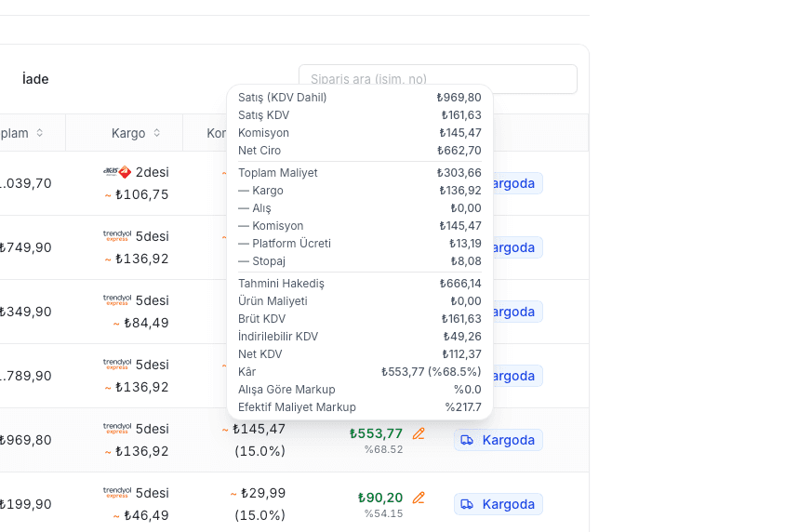
Task: Click truck icon in ₺553,77 row Kargoda badge
Action: click(x=467, y=440)
